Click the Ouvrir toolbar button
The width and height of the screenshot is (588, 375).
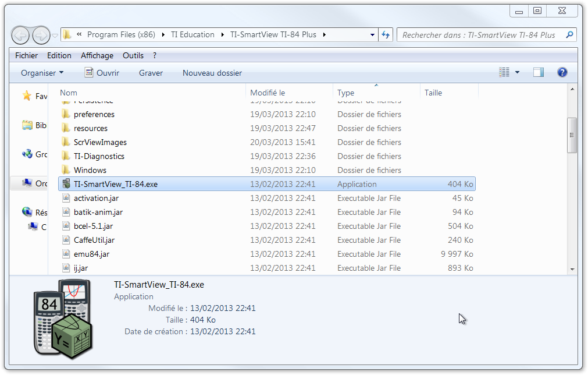coord(102,73)
